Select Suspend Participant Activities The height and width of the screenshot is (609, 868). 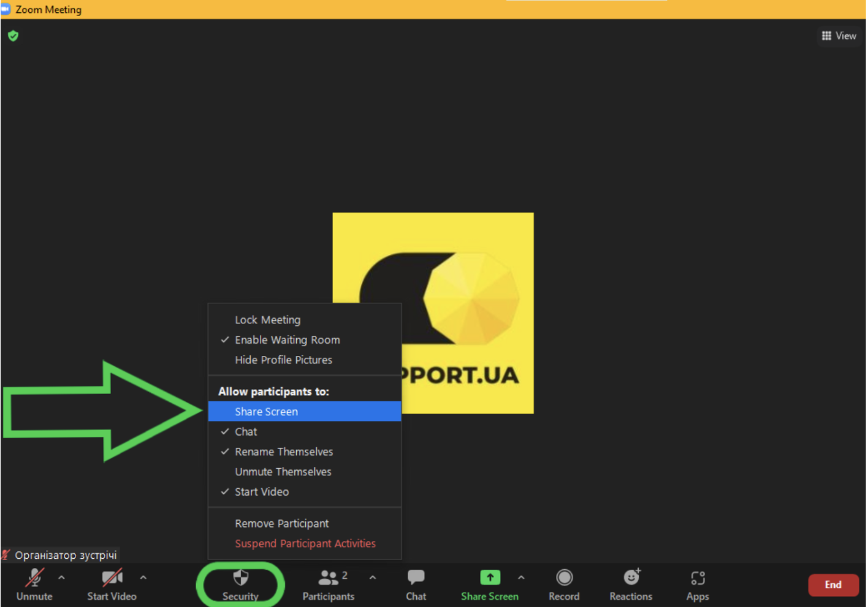point(305,545)
